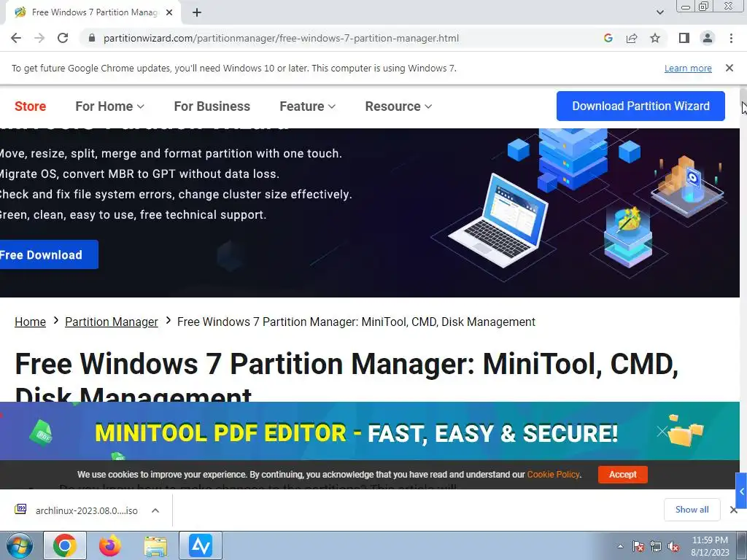Screen dimensions: 747x560
Task: Expand archlinux download options chevron
Action: [155, 510]
